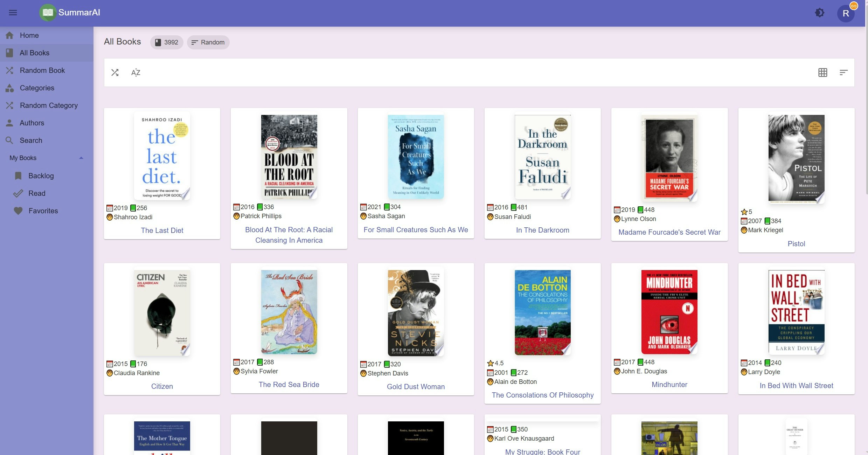Screen dimensions: 868x455
Task: Open the hamburger menu in the top bar
Action: tap(13, 13)
